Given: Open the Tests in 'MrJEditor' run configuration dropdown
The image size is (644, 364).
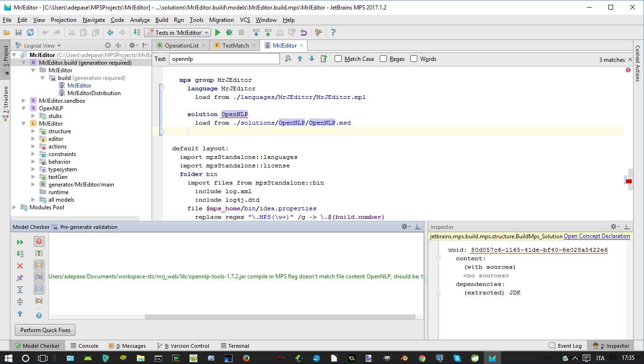Looking at the screenshot, I should tap(177, 32).
